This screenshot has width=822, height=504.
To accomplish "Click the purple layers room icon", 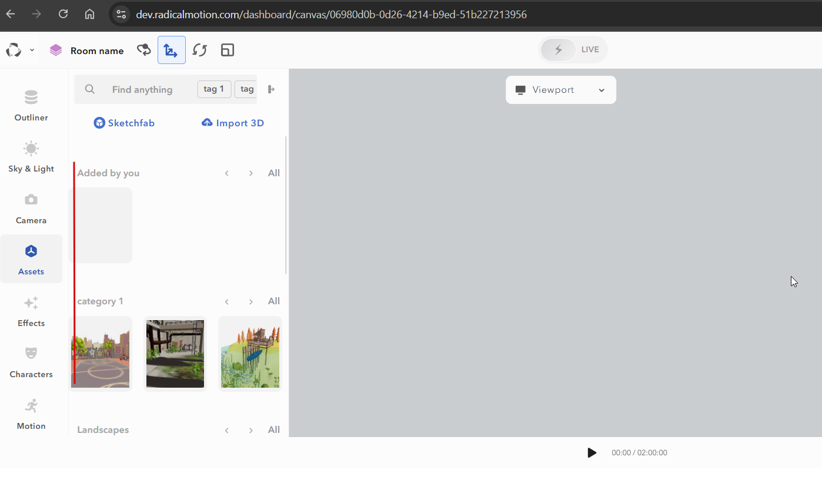I will coord(56,51).
